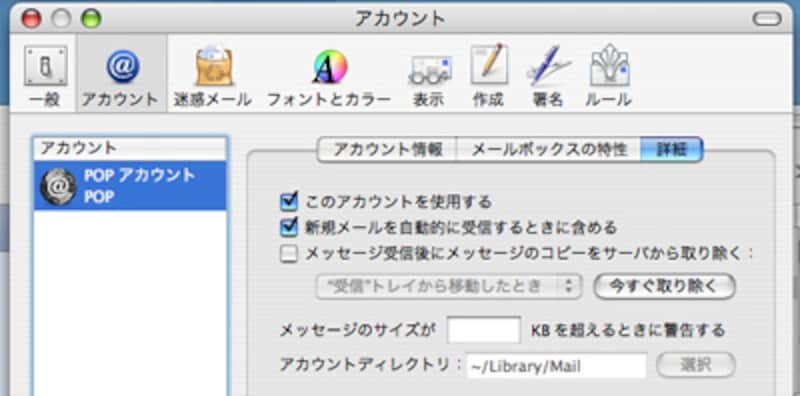The image size is (800, 396).
Task: Click the 今すぐ取り除く button
Action: pyautogui.click(x=664, y=287)
